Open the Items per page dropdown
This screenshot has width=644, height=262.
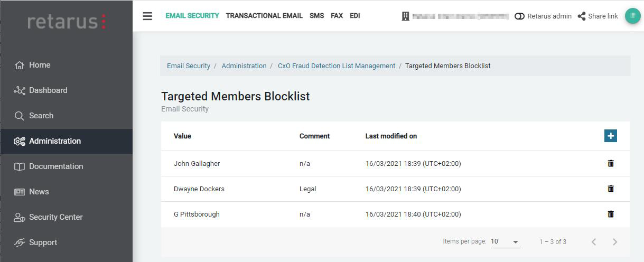(x=505, y=242)
